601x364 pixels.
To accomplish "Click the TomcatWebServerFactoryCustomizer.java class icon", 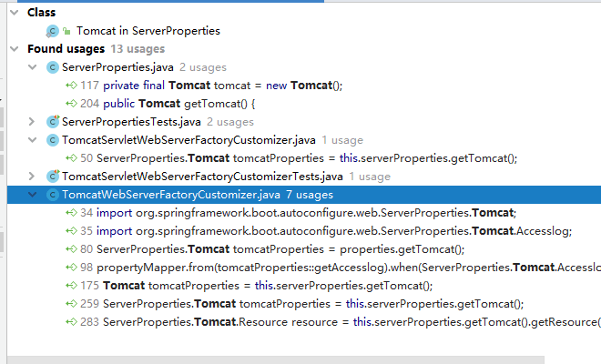I will tap(53, 195).
